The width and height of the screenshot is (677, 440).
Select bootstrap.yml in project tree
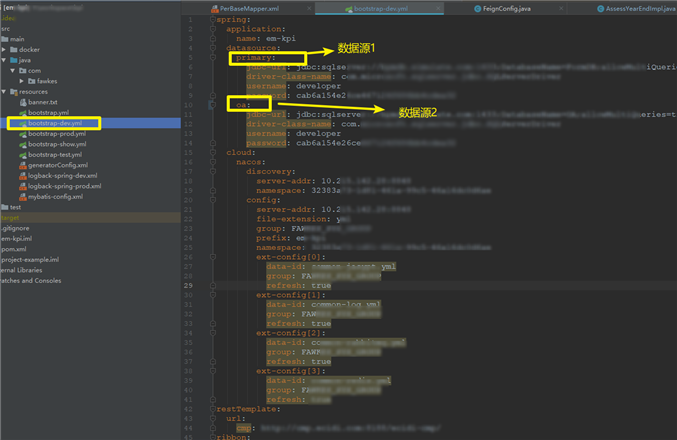(x=48, y=113)
